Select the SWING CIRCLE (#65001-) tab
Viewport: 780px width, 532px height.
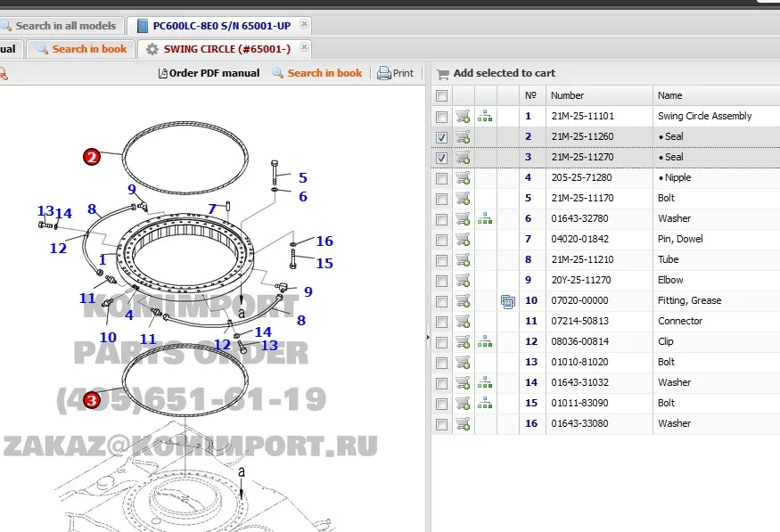226,49
